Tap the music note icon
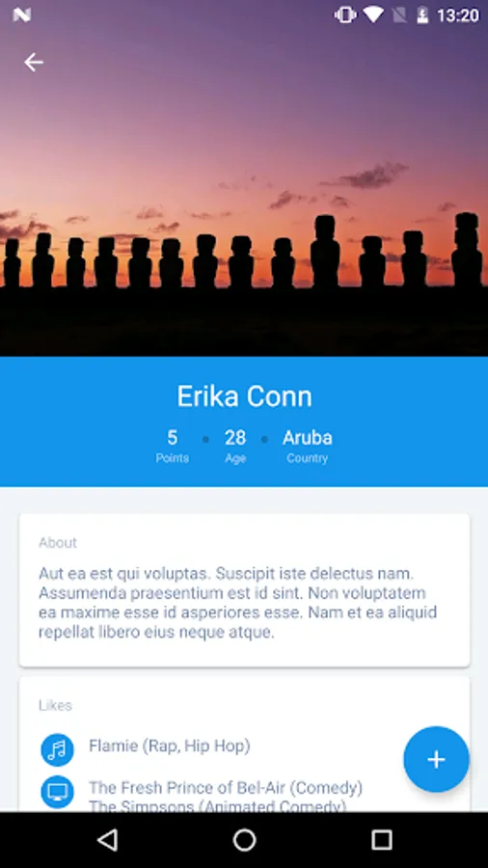 point(57,749)
